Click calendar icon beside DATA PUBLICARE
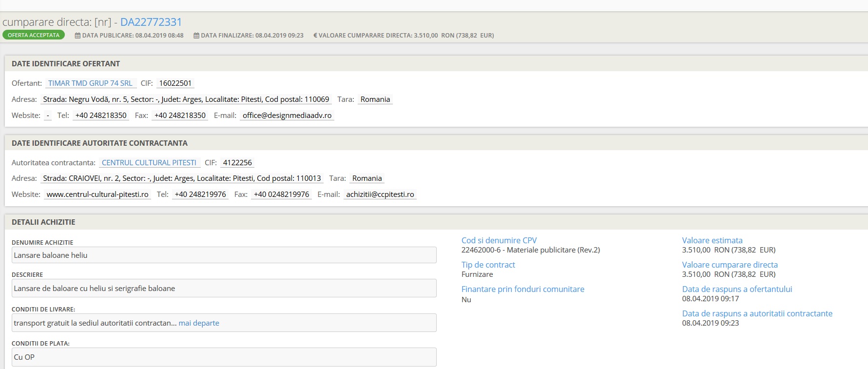Image resolution: width=868 pixels, height=369 pixels. pyautogui.click(x=77, y=36)
